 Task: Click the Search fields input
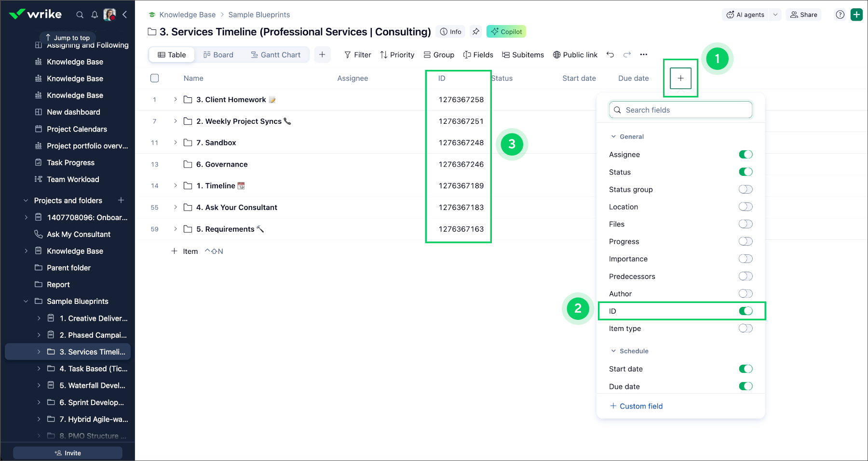680,110
